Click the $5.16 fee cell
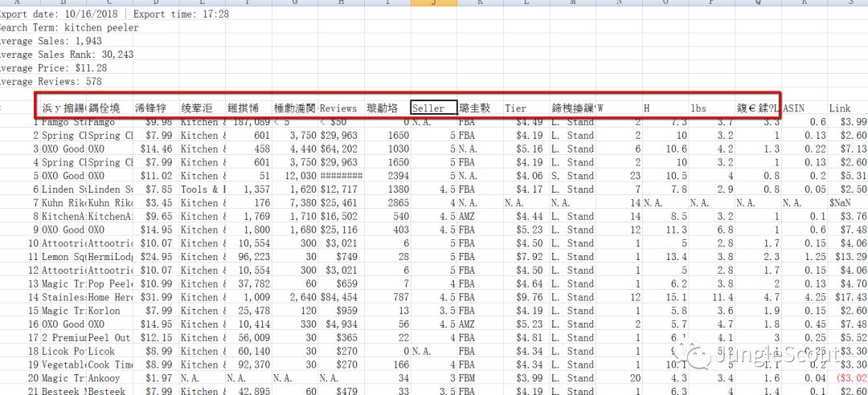868x395 pixels. point(526,149)
